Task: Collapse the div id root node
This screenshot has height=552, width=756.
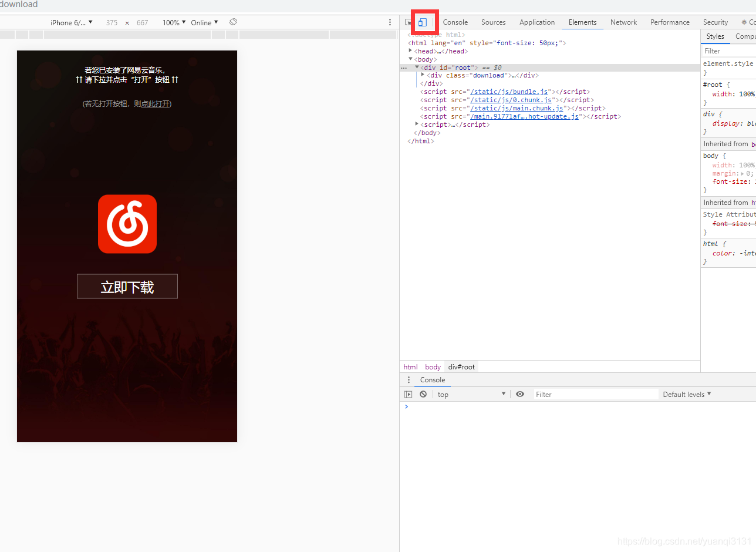Action: click(417, 67)
